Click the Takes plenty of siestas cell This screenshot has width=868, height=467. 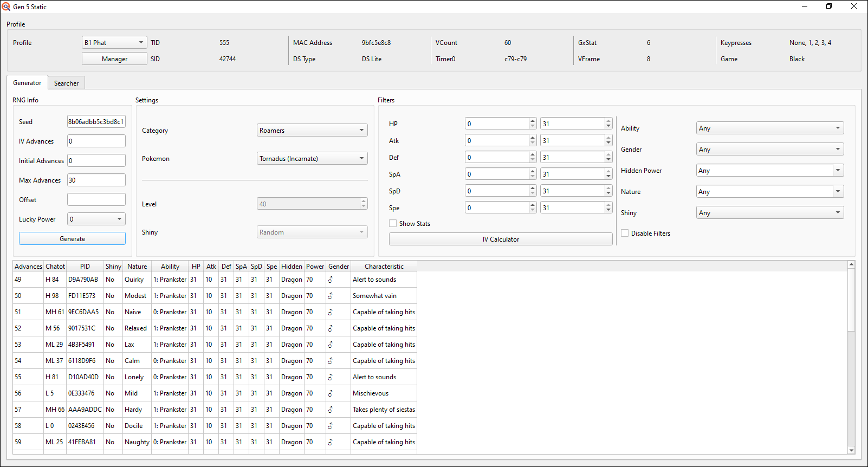(384, 410)
